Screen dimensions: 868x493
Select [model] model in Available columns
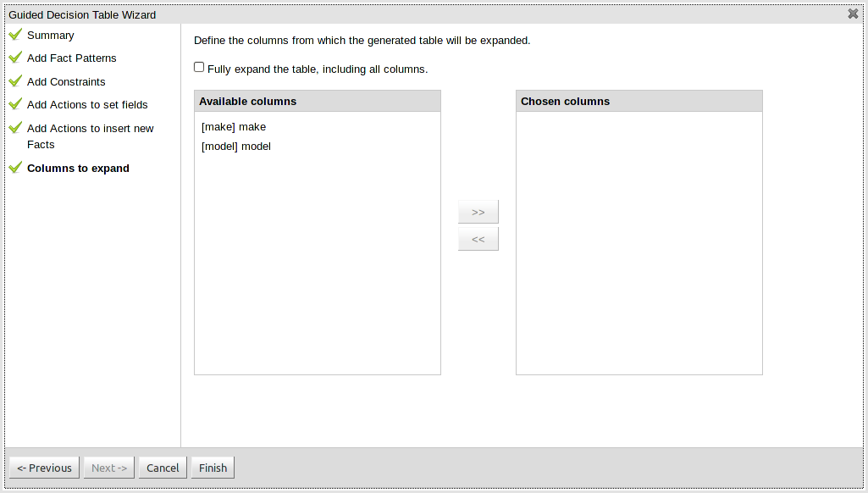(236, 147)
